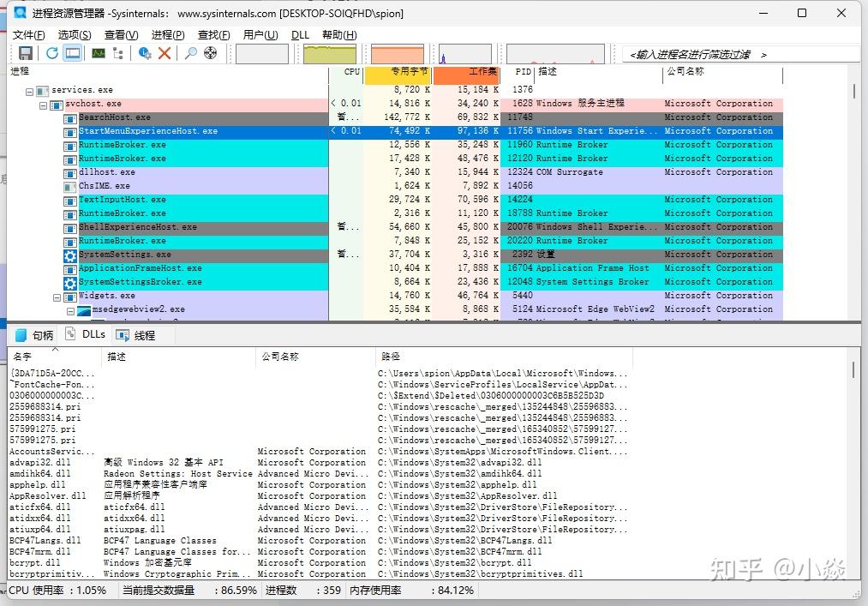This screenshot has height=606, width=868.
Task: Click the Kill Process red X icon
Action: (x=165, y=52)
